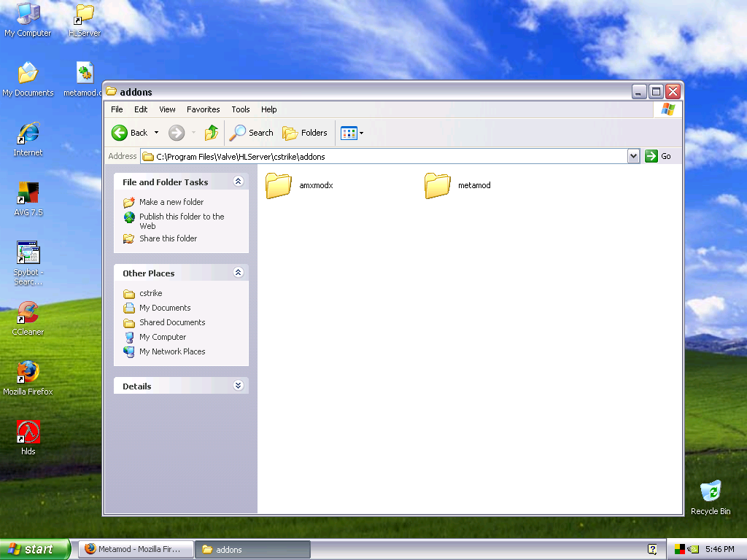Select the Spybot Search desktop icon

(x=28, y=262)
